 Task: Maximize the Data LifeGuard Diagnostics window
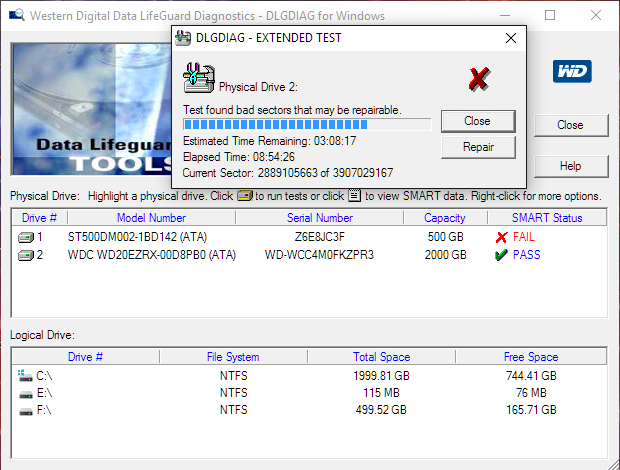click(x=550, y=15)
